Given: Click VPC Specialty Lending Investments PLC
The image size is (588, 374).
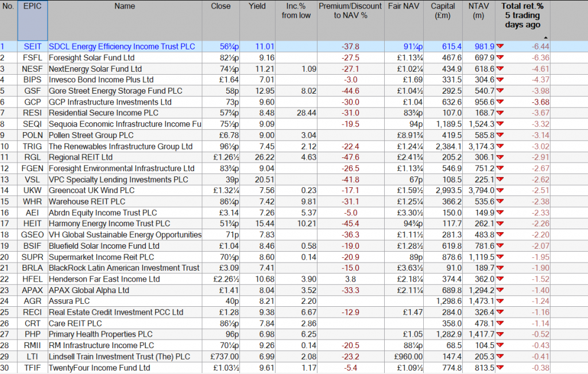Looking at the screenshot, I should [x=118, y=180].
